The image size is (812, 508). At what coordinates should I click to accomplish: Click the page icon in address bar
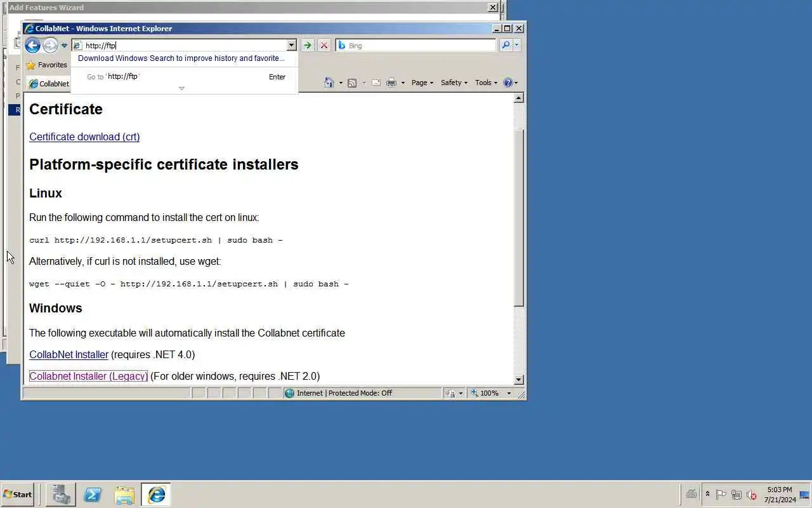coord(77,45)
